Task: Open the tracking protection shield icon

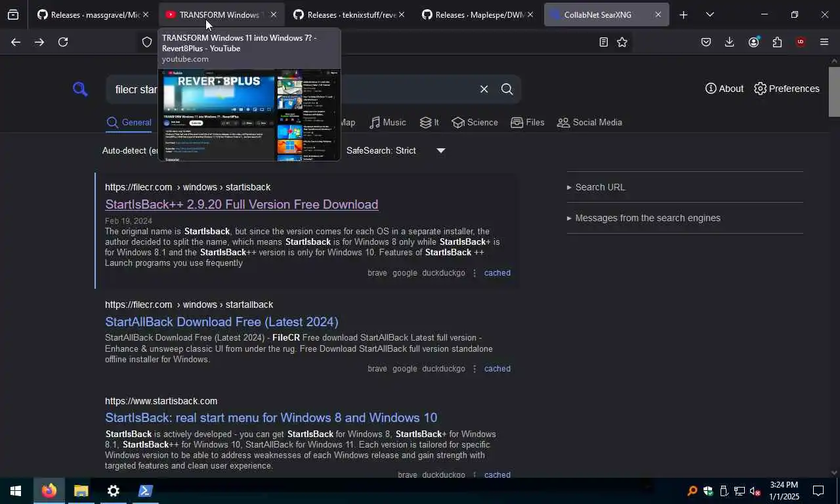Action: (x=148, y=42)
